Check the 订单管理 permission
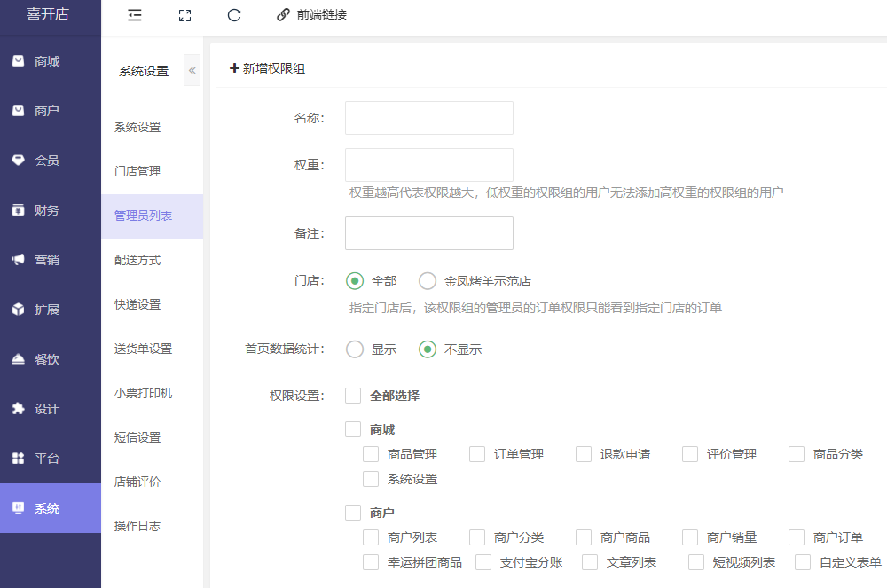 point(477,454)
